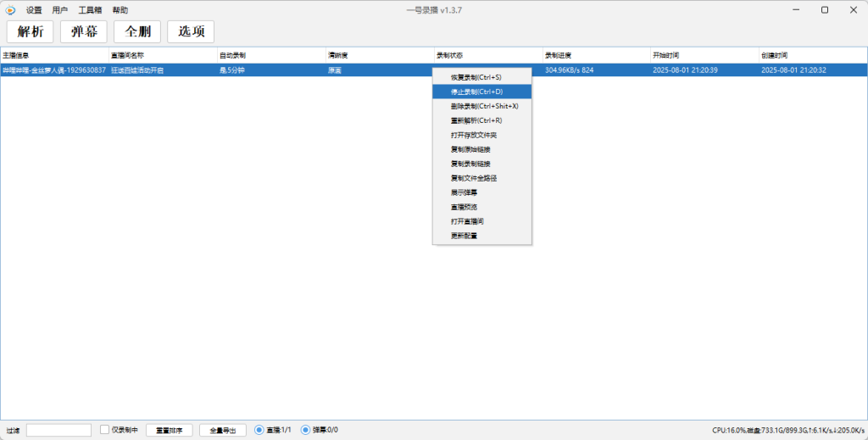Open the 帮助 menu

coord(120,10)
